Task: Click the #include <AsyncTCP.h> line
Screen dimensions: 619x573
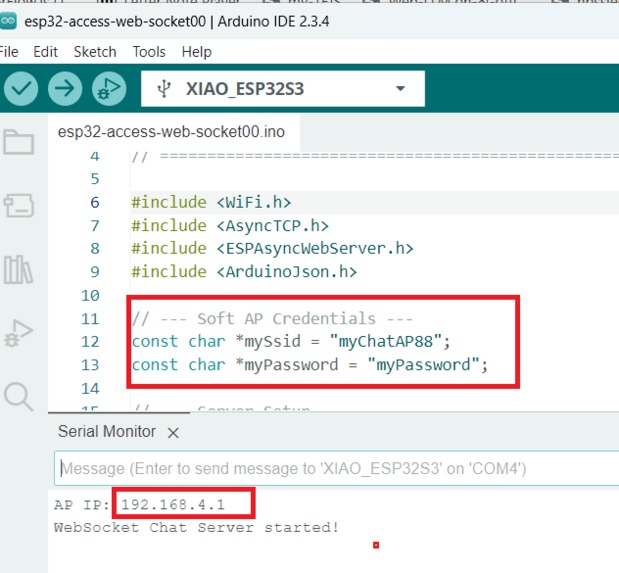Action: [x=230, y=226]
